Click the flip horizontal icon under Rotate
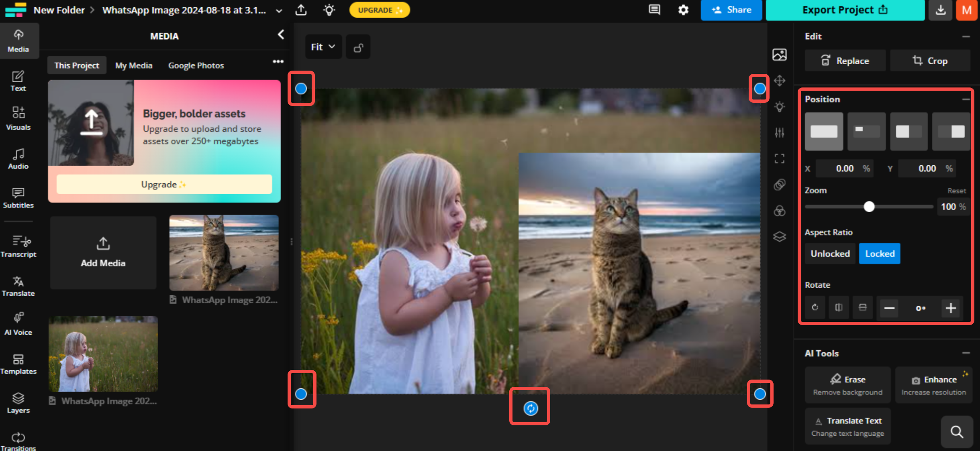 [839, 308]
